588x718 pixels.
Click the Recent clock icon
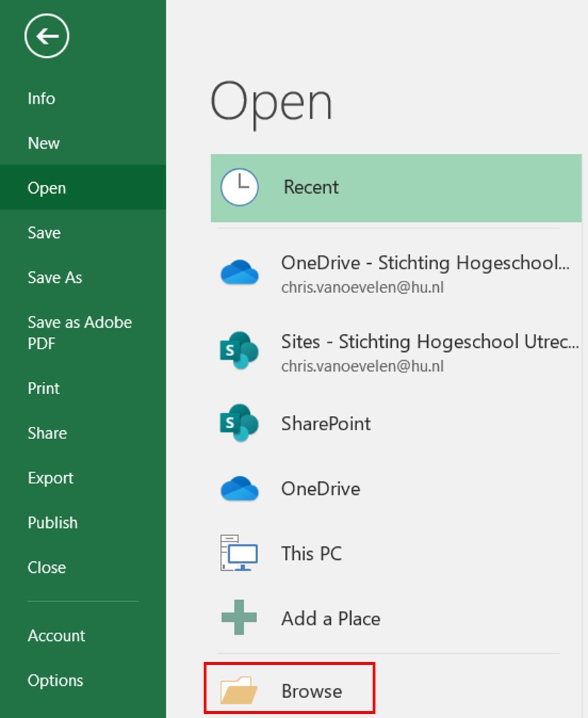coord(240,188)
